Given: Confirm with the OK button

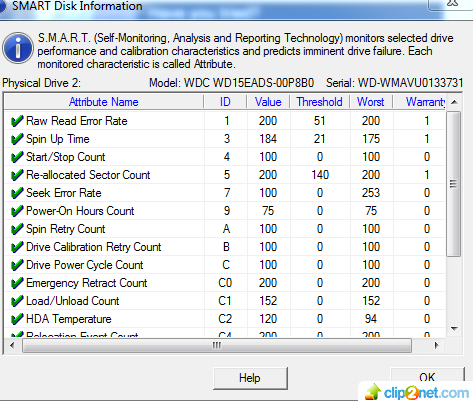Looking at the screenshot, I should [x=427, y=377].
